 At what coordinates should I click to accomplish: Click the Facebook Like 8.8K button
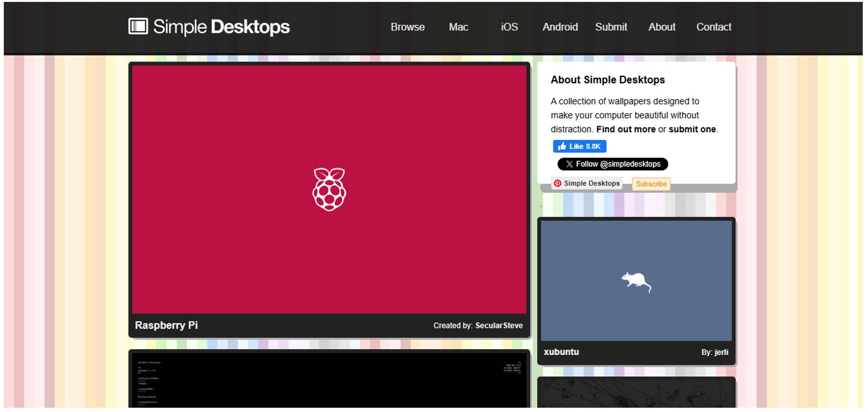[579, 147]
